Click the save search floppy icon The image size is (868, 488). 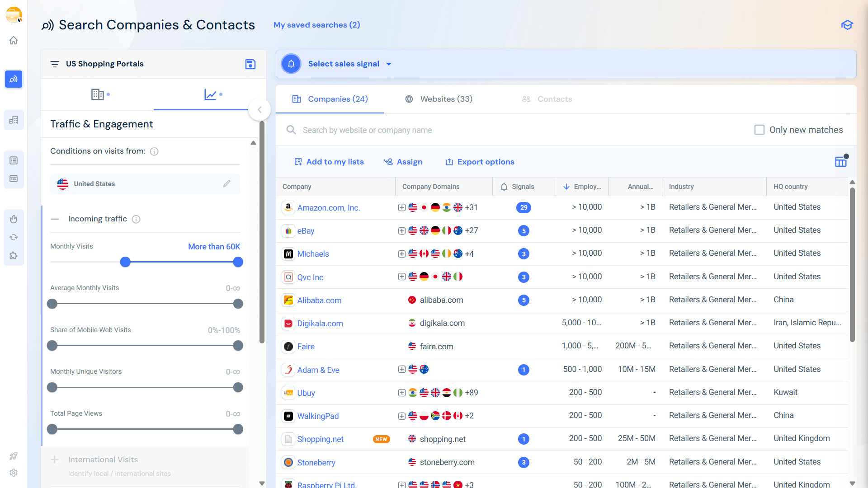pos(250,64)
